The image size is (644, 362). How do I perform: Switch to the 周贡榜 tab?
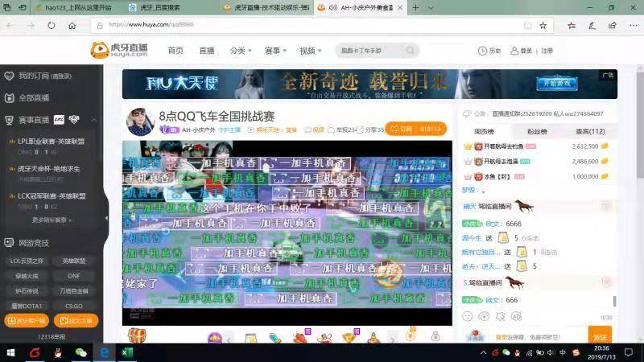484,131
